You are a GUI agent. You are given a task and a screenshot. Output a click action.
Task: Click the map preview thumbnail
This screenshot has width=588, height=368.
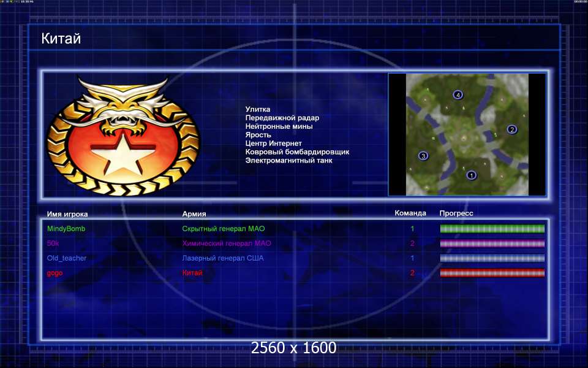pos(467,134)
